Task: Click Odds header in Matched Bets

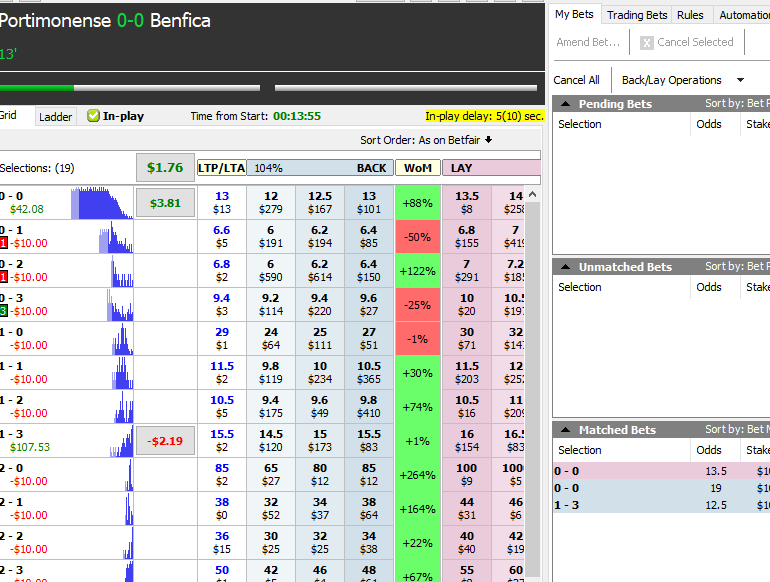Action: point(709,450)
